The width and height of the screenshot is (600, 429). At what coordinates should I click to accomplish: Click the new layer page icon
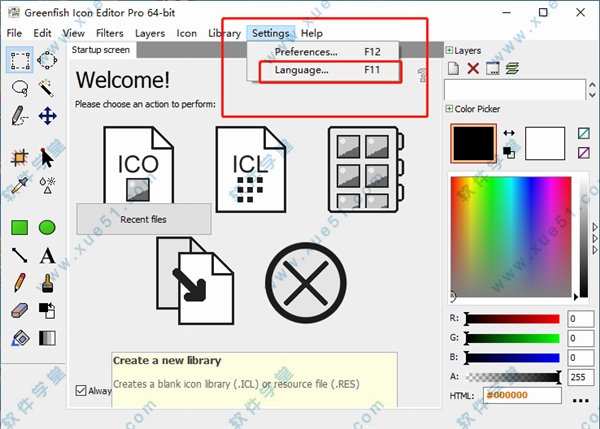[x=453, y=69]
